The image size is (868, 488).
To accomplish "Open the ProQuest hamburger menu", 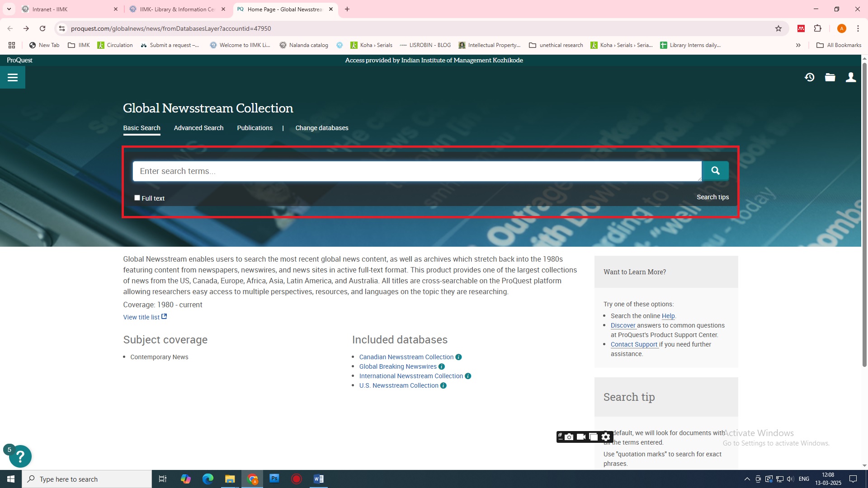I will tap(13, 78).
